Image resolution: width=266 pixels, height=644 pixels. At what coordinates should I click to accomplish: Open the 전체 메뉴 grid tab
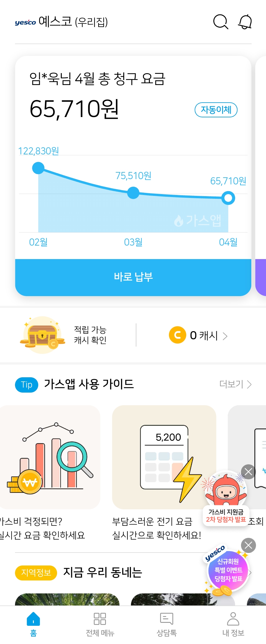click(100, 624)
